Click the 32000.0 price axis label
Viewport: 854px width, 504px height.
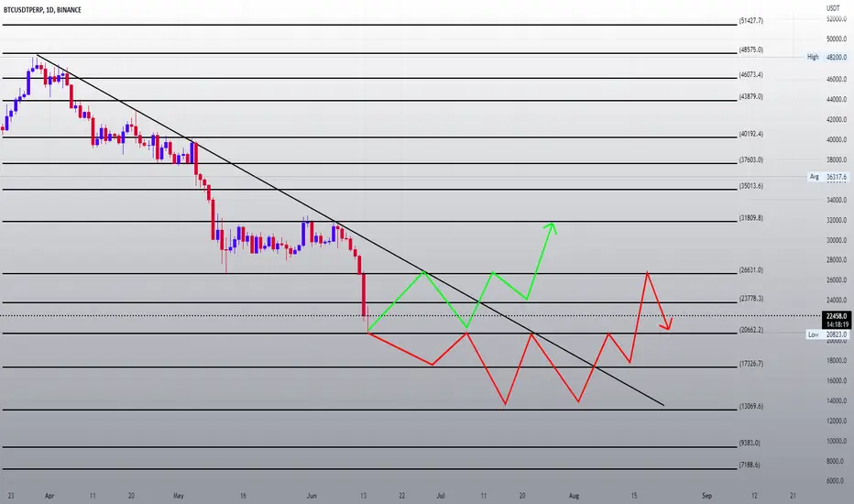pyautogui.click(x=837, y=221)
